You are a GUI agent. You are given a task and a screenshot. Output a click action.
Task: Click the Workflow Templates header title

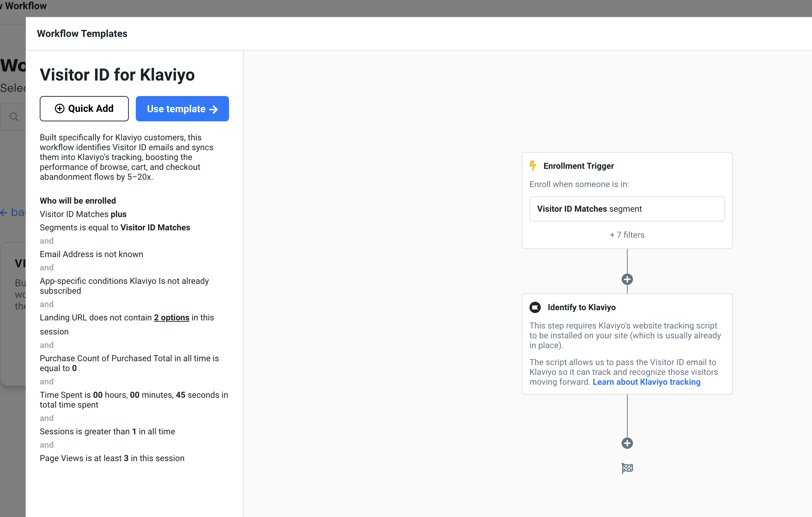82,34
